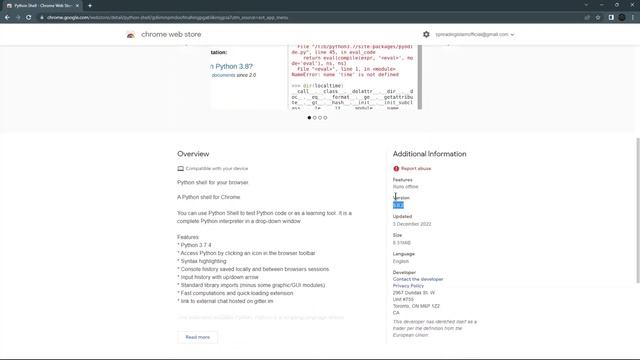Click the address bar URL
The image size is (640, 360).
[167, 18]
